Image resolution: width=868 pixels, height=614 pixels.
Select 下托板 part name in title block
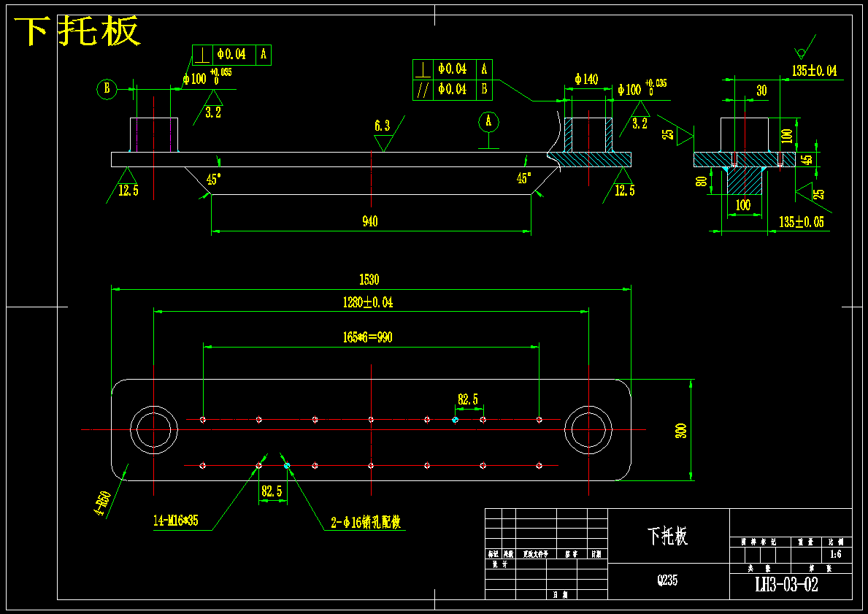[667, 536]
